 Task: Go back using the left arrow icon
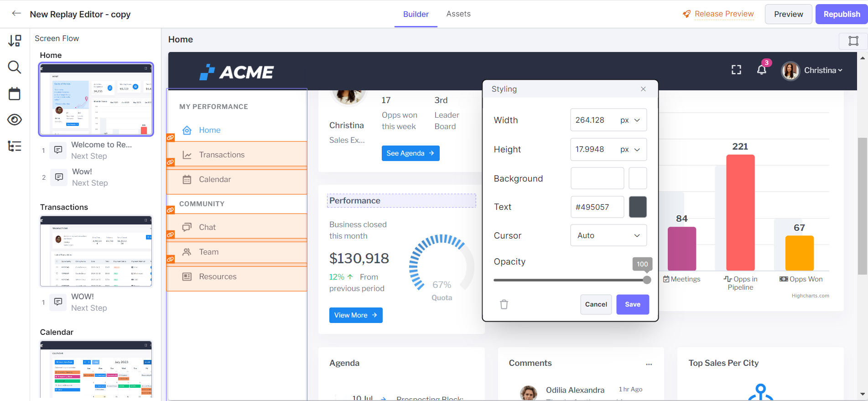click(x=16, y=14)
